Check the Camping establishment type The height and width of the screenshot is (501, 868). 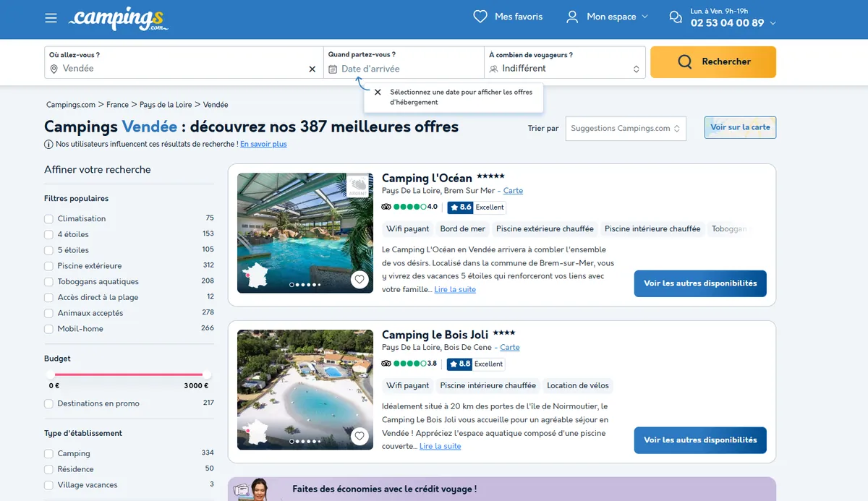click(x=48, y=454)
